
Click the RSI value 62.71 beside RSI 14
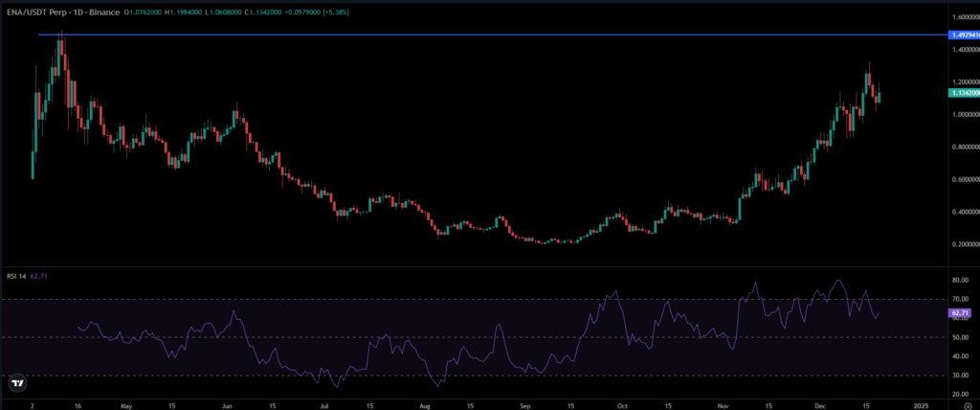point(38,276)
